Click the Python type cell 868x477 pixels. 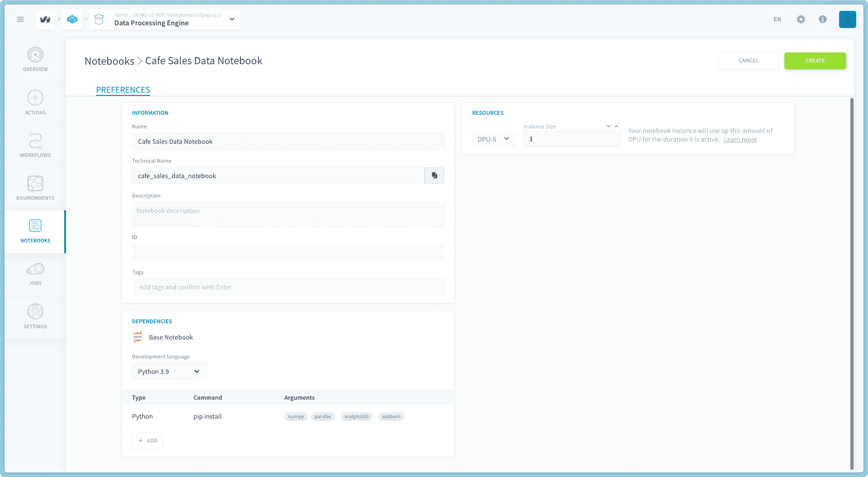pyautogui.click(x=142, y=416)
